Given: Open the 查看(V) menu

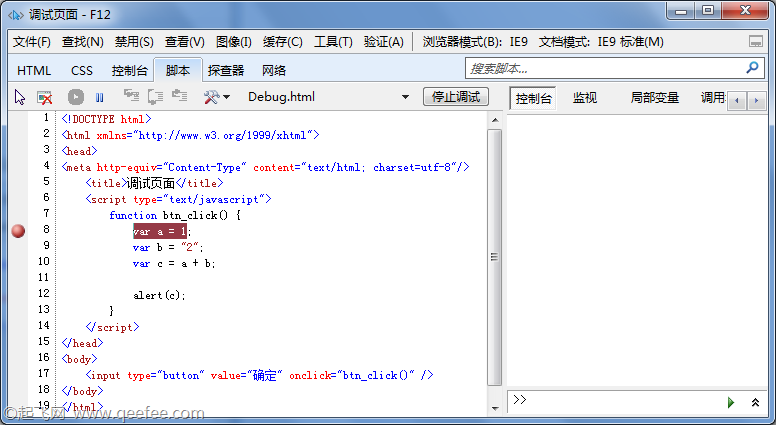Looking at the screenshot, I should click(x=185, y=42).
